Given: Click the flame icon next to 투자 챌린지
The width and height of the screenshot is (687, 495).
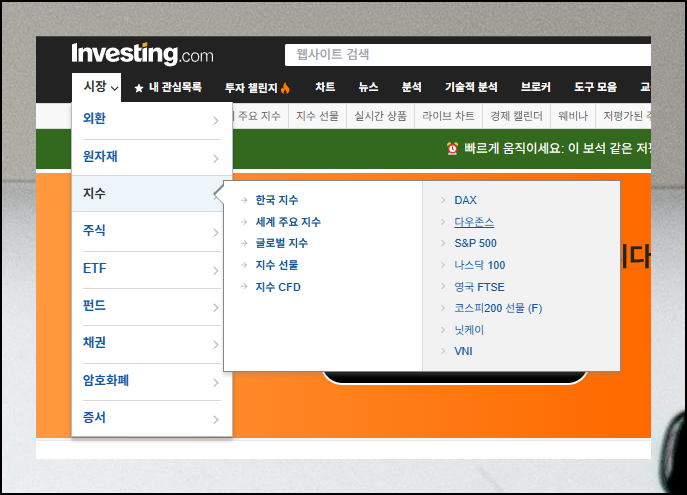Looking at the screenshot, I should click(x=285, y=88).
